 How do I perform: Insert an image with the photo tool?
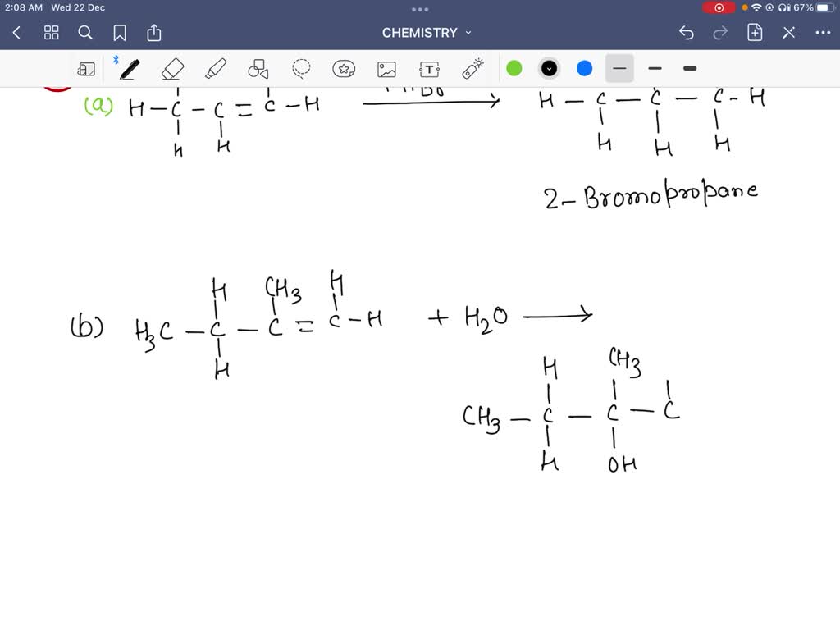[x=386, y=68]
